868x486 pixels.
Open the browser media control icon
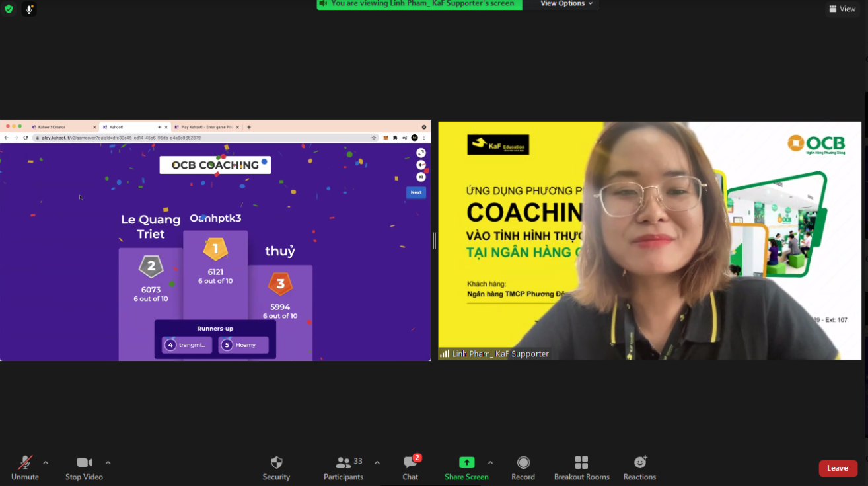[x=404, y=138]
